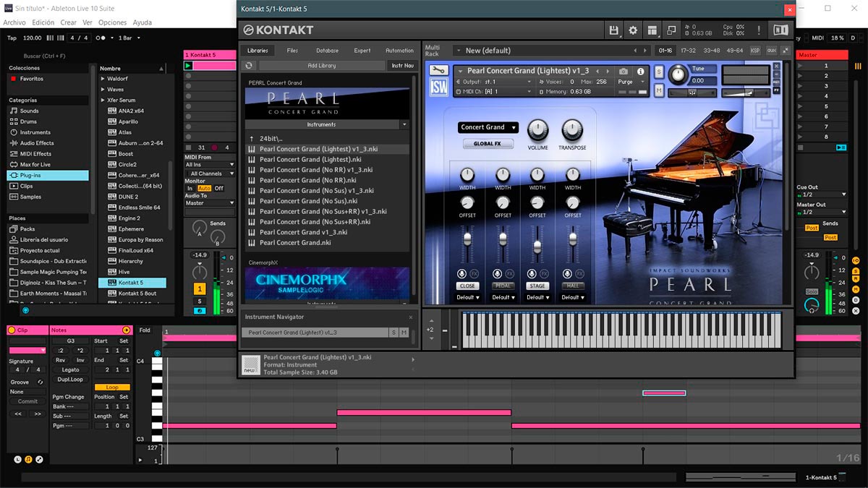Viewport: 868px width, 488px height.
Task: Open instrument edit mode wrench
Action: pos(438,70)
